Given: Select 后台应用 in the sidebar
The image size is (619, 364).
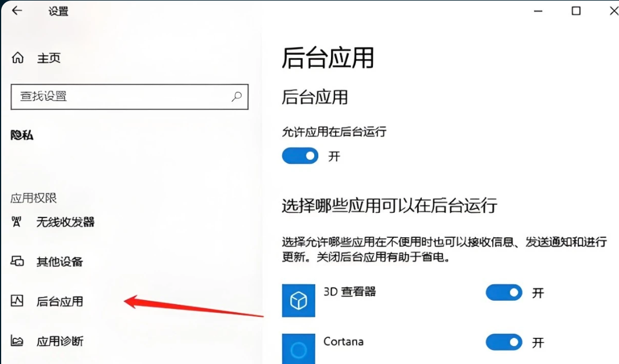Looking at the screenshot, I should (x=59, y=301).
